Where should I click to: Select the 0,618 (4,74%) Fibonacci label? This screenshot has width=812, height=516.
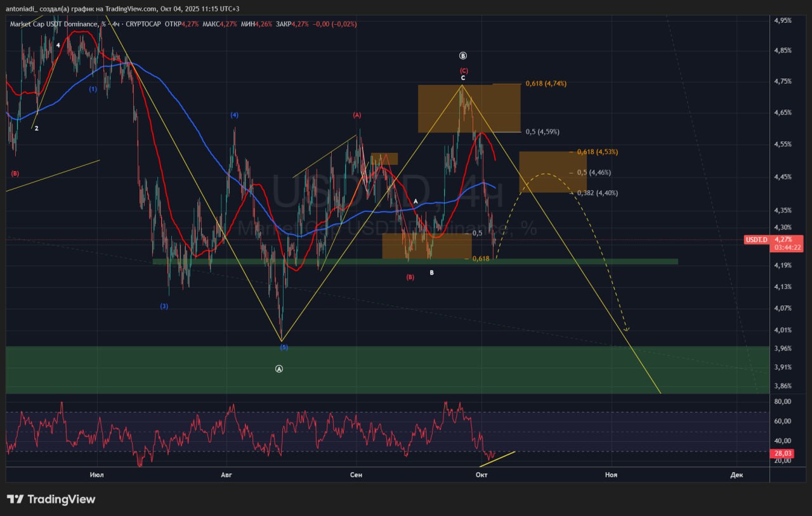coord(546,84)
